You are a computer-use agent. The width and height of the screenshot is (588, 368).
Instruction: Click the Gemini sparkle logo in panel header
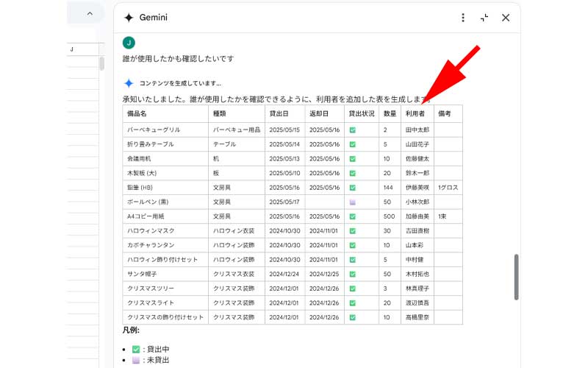(x=129, y=18)
